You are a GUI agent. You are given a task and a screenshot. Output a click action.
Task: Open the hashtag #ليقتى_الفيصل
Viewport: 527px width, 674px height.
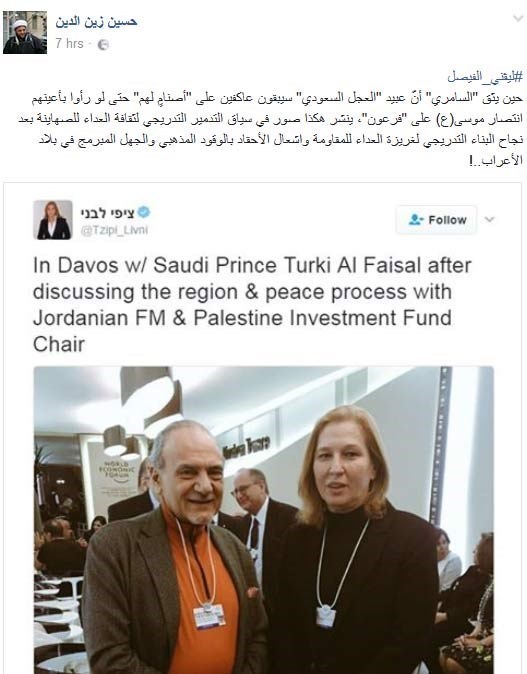point(485,77)
